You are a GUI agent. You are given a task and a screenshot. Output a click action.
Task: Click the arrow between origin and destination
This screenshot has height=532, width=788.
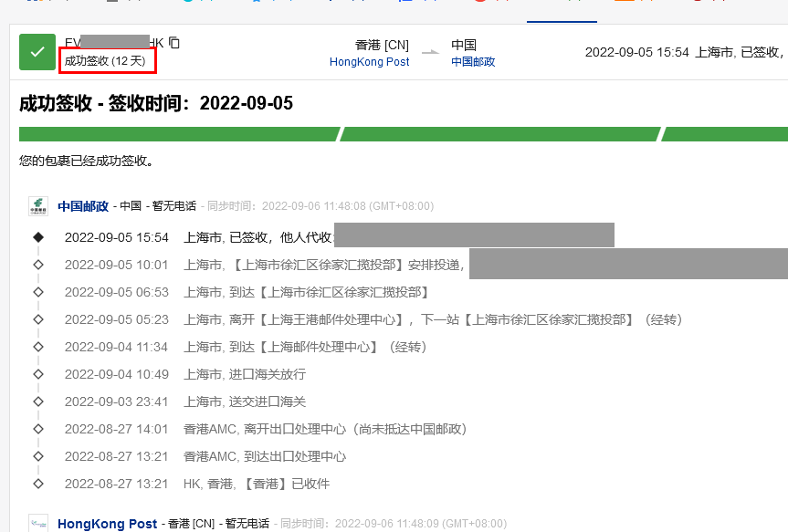click(430, 52)
